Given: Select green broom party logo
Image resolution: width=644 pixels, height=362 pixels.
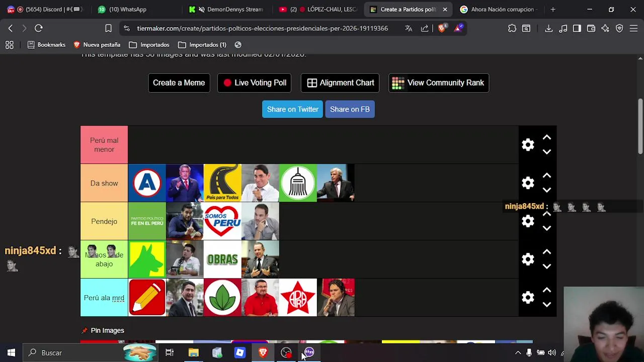Looking at the screenshot, I should [298, 183].
